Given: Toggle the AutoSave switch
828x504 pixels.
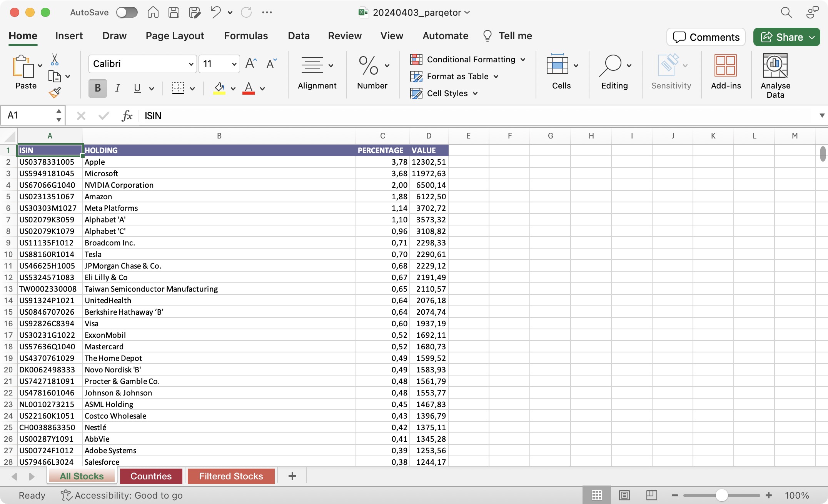Looking at the screenshot, I should point(127,12).
